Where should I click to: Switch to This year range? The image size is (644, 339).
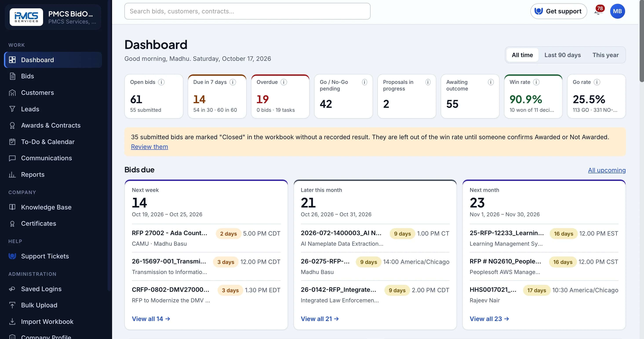tap(606, 55)
